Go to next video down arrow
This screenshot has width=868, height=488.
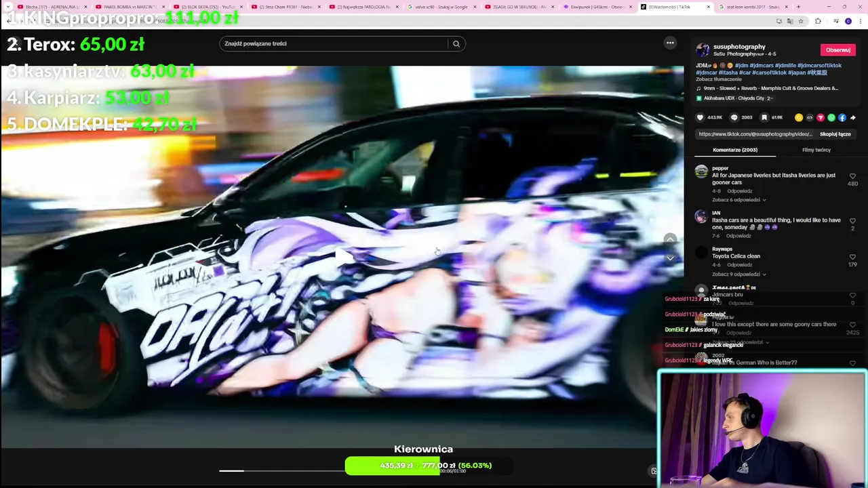(x=670, y=258)
